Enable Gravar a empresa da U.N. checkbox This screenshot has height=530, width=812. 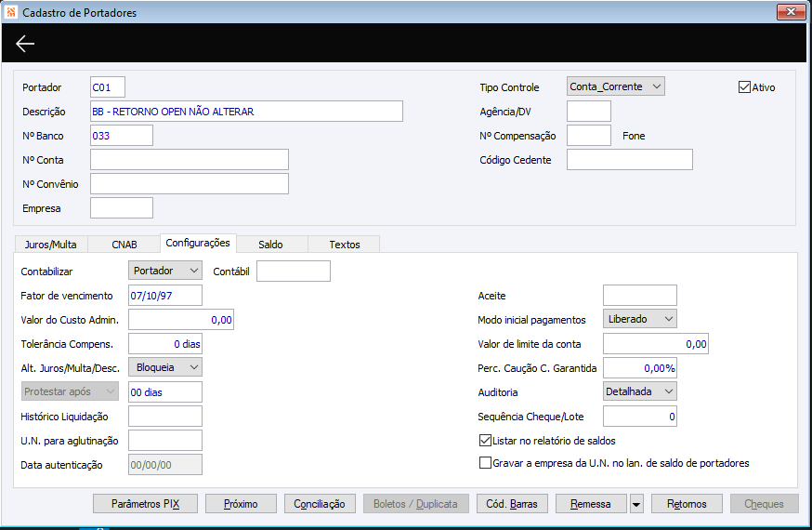click(485, 463)
